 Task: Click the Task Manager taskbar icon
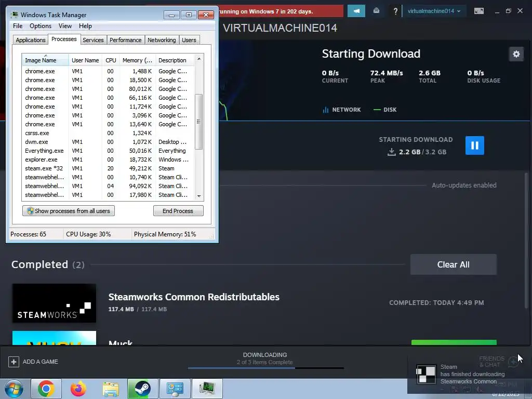tap(207, 389)
